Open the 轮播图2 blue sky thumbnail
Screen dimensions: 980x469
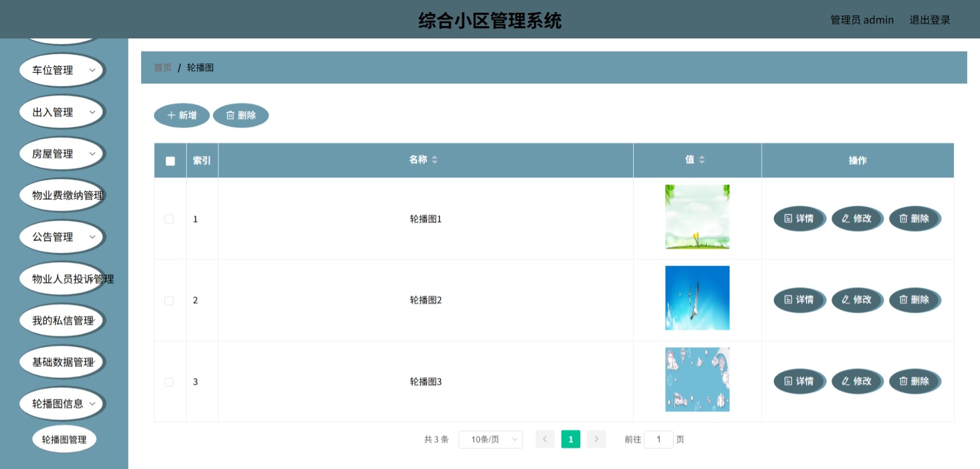697,298
